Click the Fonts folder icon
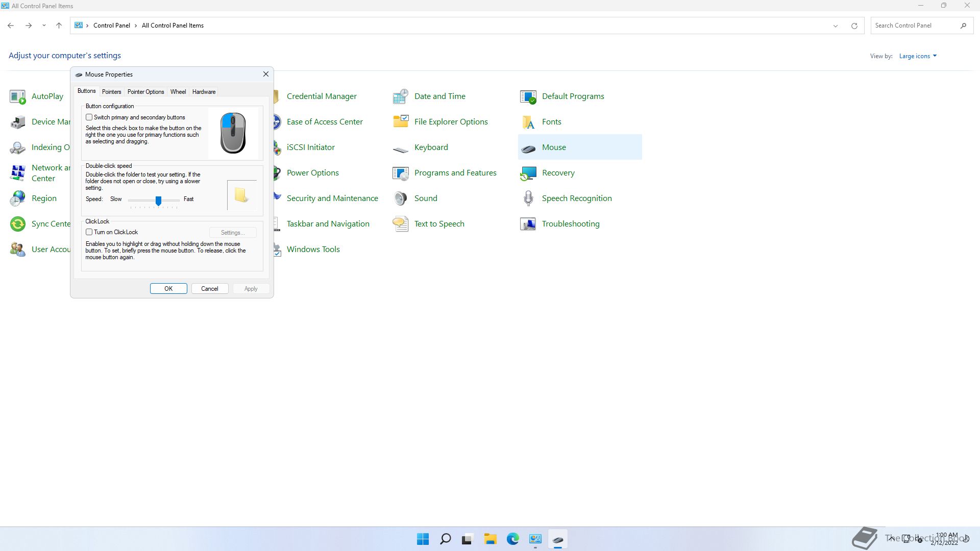 (528, 122)
